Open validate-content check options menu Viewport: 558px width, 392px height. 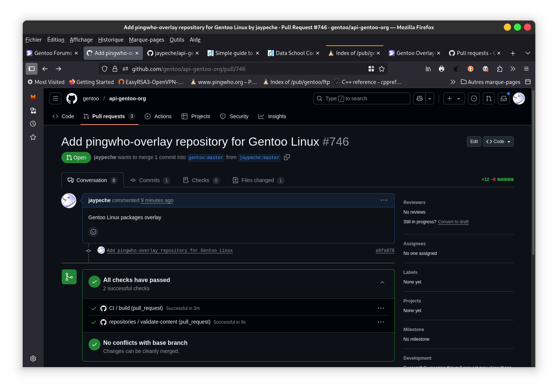pyautogui.click(x=381, y=322)
